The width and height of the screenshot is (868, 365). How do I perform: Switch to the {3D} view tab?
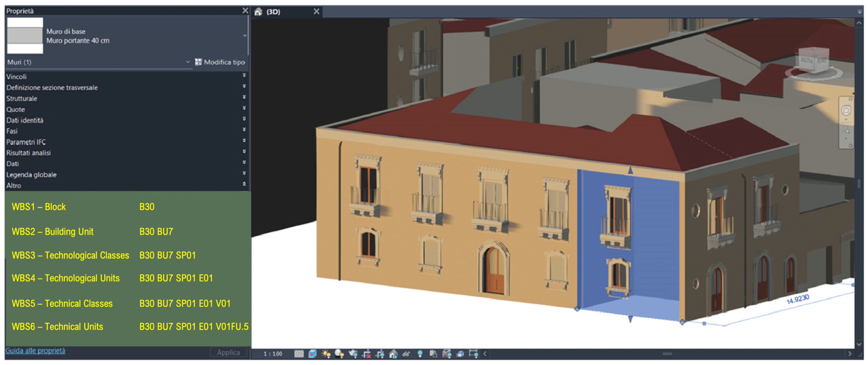pyautogui.click(x=274, y=12)
